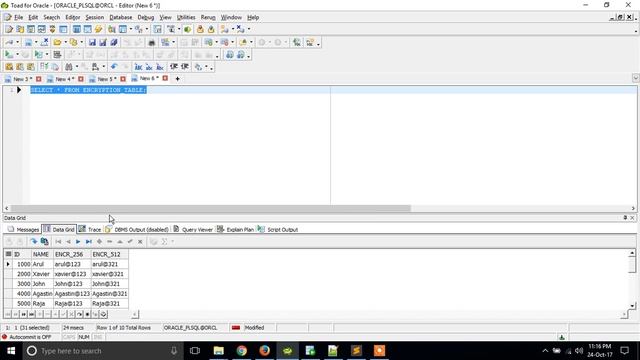The height and width of the screenshot is (360, 640).
Task: Click the grid export data icon
Action: pyautogui.click(x=44, y=242)
